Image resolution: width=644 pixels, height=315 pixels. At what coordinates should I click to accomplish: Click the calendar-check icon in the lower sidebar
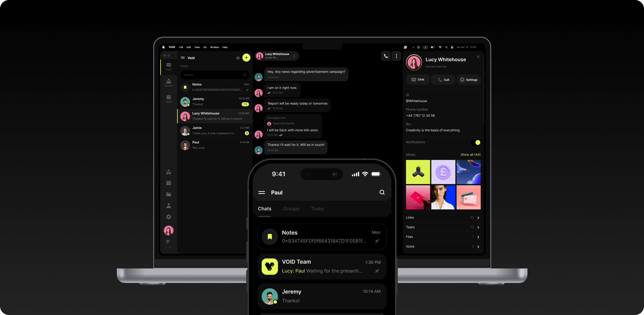[168, 183]
